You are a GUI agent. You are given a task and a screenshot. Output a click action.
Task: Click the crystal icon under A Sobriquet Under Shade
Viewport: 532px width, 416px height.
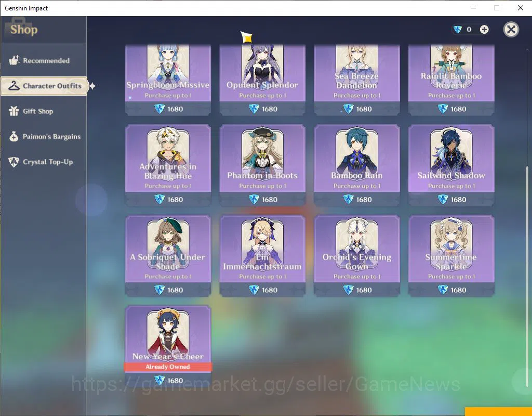159,290
